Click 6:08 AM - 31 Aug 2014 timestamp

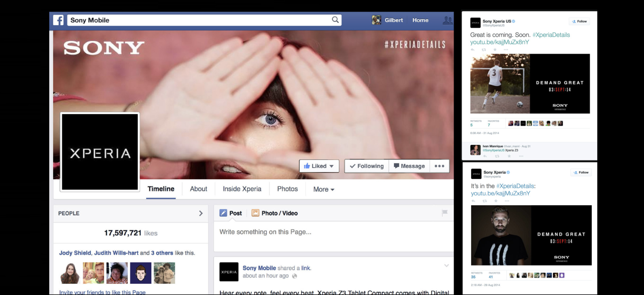point(485,133)
